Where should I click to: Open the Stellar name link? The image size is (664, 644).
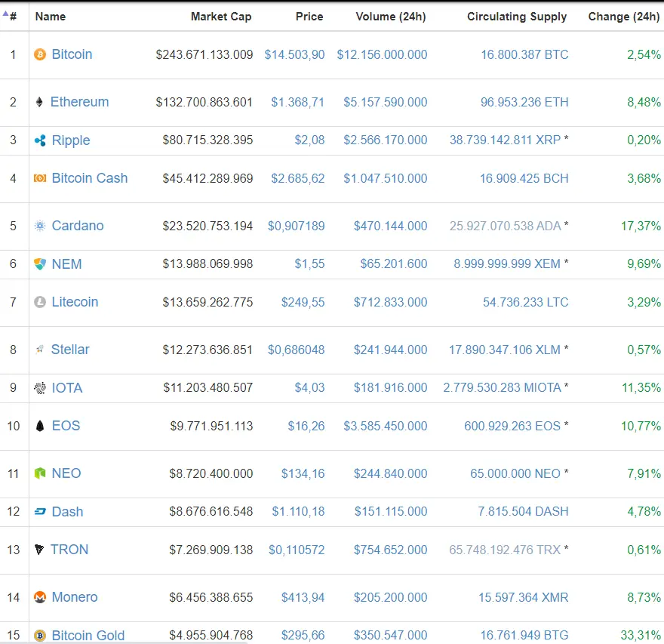click(x=70, y=349)
